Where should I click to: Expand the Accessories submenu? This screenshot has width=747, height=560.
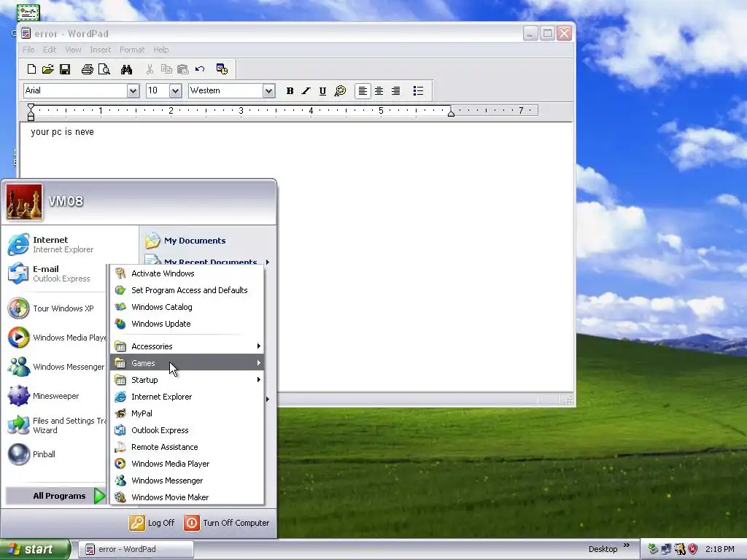pos(187,346)
